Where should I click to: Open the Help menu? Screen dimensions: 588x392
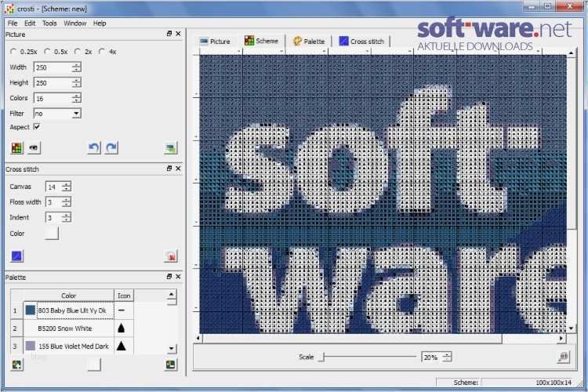tap(100, 24)
